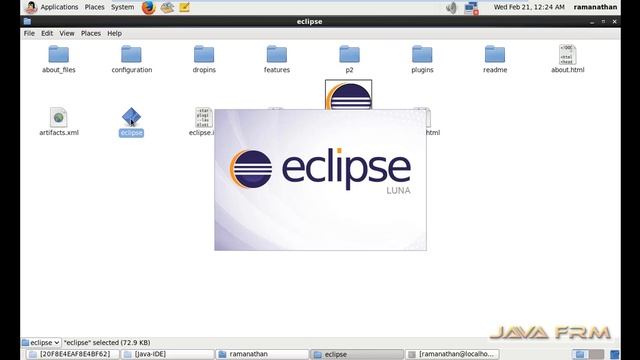Minimize the eclipse file manager window
Viewport: 640px width, 360px height.
tap(592, 22)
